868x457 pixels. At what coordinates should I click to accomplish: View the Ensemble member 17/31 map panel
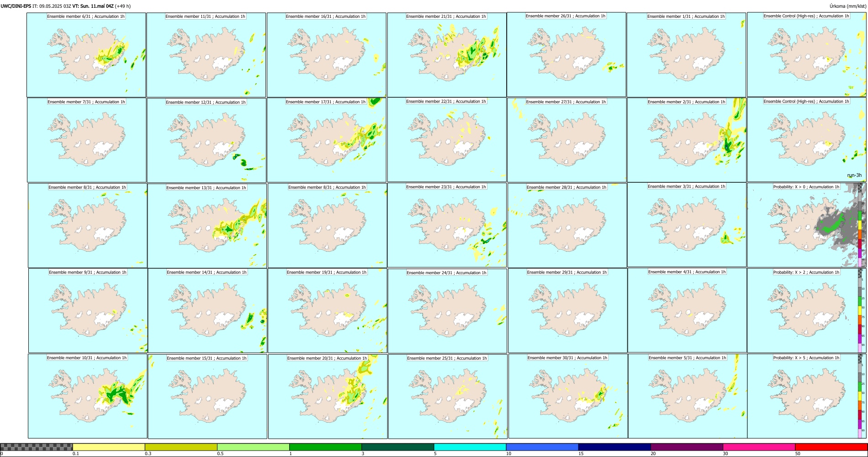pos(327,140)
